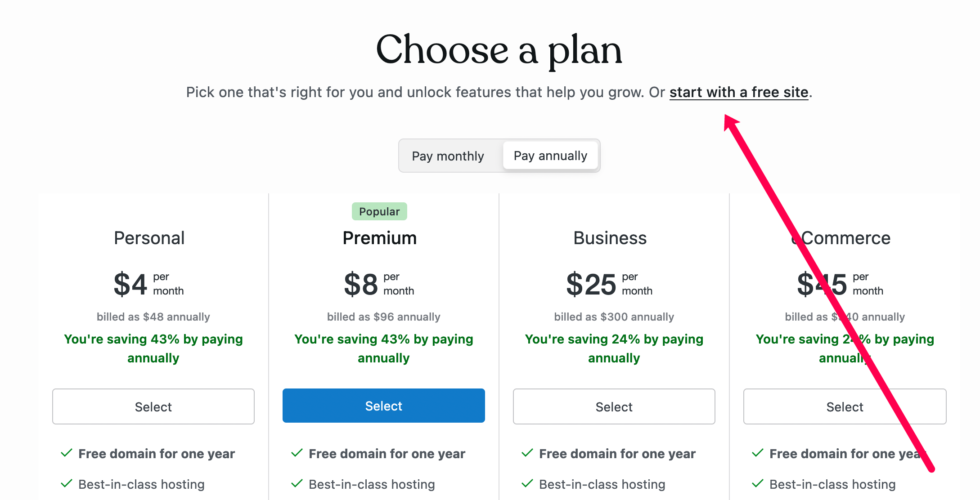
Task: Click the start with a free site link
Action: (x=738, y=92)
